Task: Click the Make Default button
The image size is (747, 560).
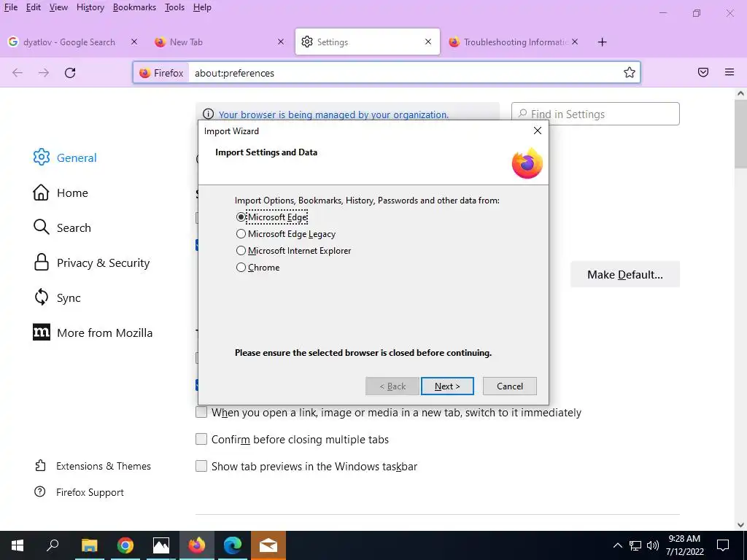Action: coord(625,274)
